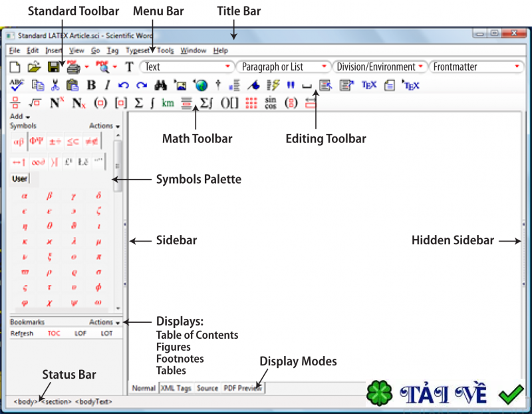Image resolution: width=532 pixels, height=414 pixels.
Task: Click the globe hyperlink icon
Action: click(201, 85)
